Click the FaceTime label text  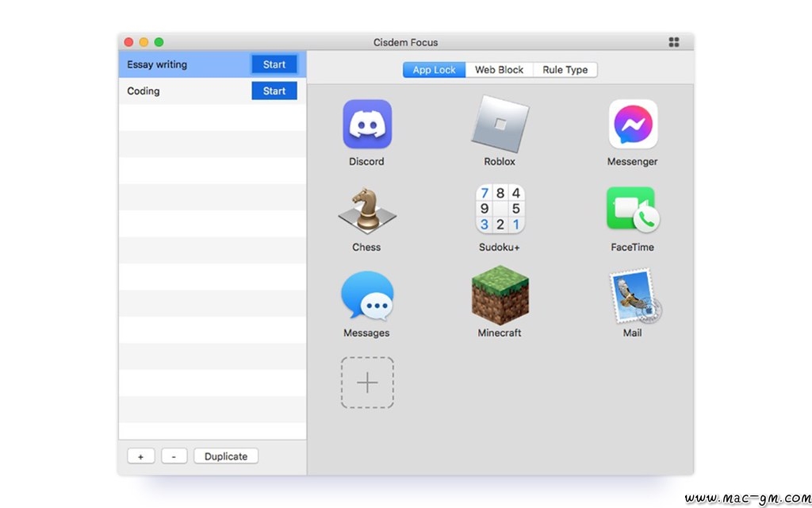tap(632, 248)
